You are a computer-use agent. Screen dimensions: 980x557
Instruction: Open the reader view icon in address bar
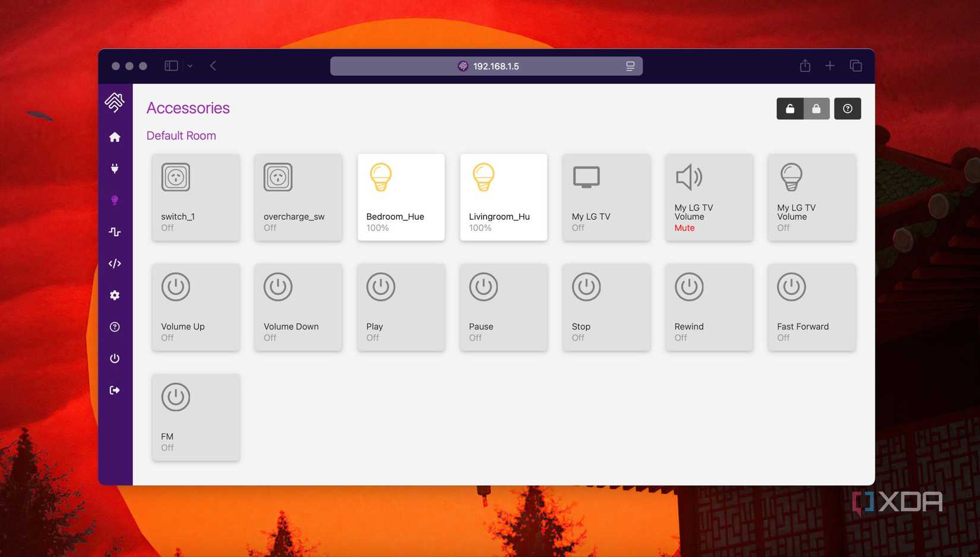[630, 66]
